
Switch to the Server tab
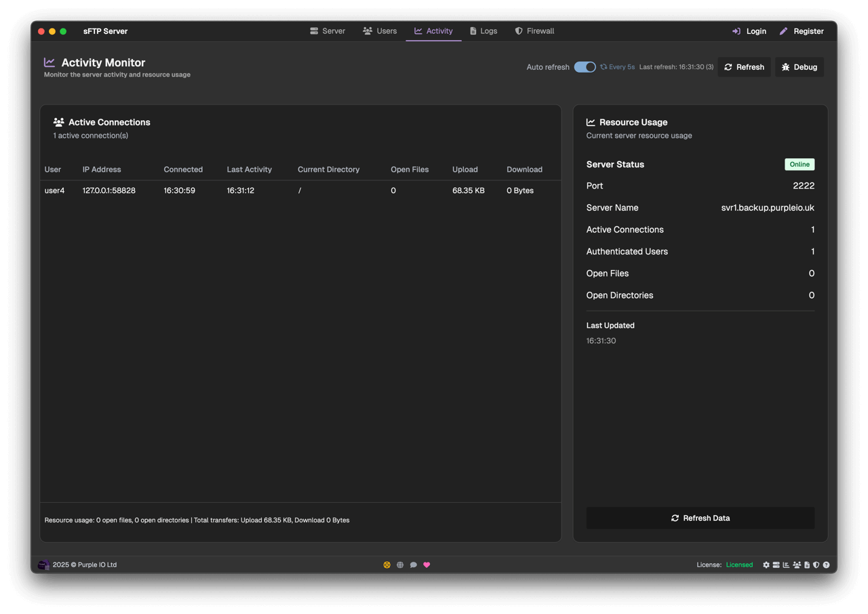point(328,31)
